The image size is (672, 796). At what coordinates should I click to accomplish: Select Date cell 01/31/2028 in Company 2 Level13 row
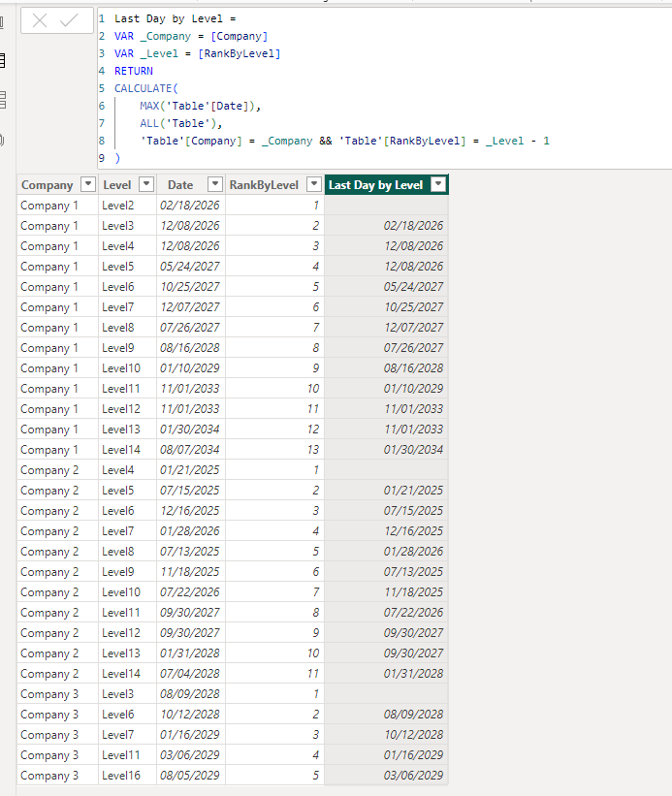point(191,653)
